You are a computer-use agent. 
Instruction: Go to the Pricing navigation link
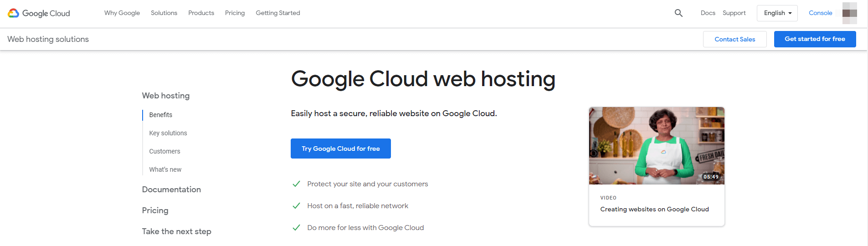[x=235, y=13]
